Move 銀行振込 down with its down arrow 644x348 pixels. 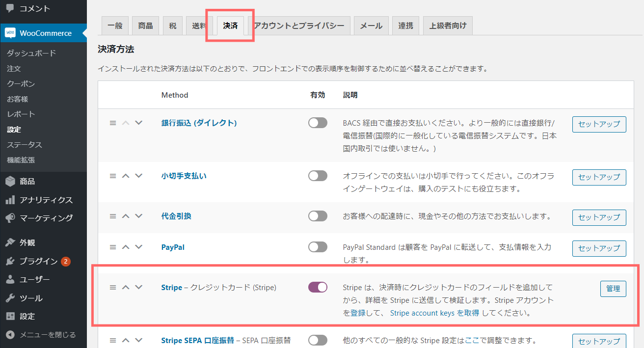(x=138, y=123)
